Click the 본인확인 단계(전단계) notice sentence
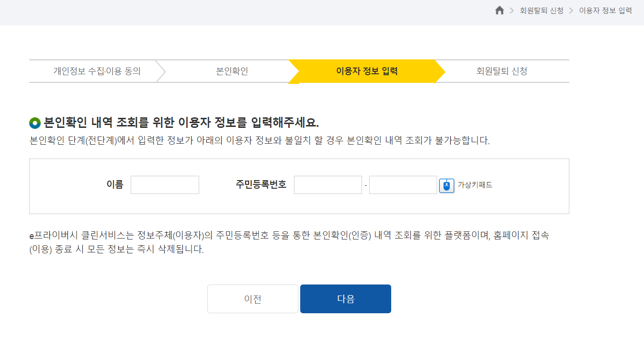644x353 pixels. (x=260, y=141)
